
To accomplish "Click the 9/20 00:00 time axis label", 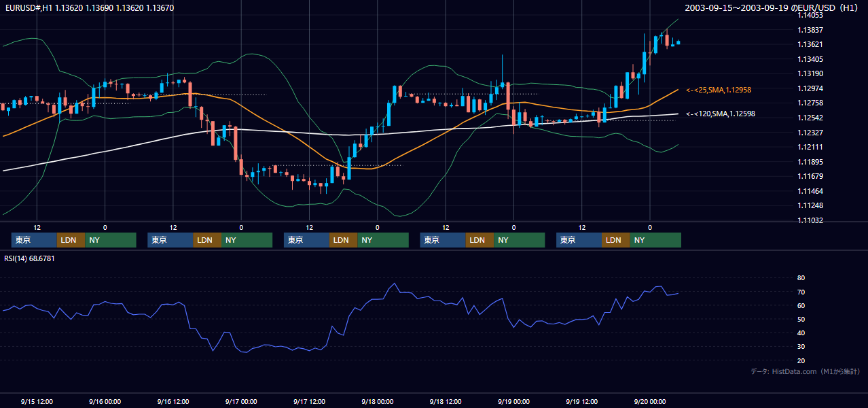I will point(650,401).
